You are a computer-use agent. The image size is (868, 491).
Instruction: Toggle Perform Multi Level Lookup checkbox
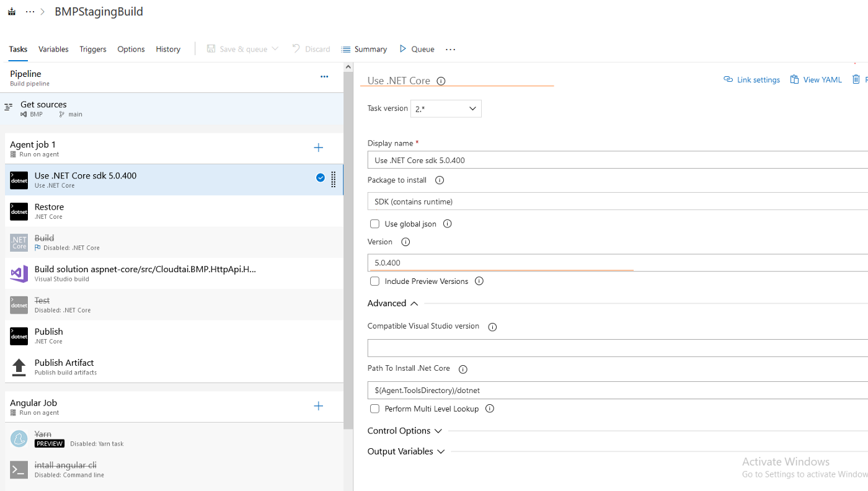tap(374, 409)
